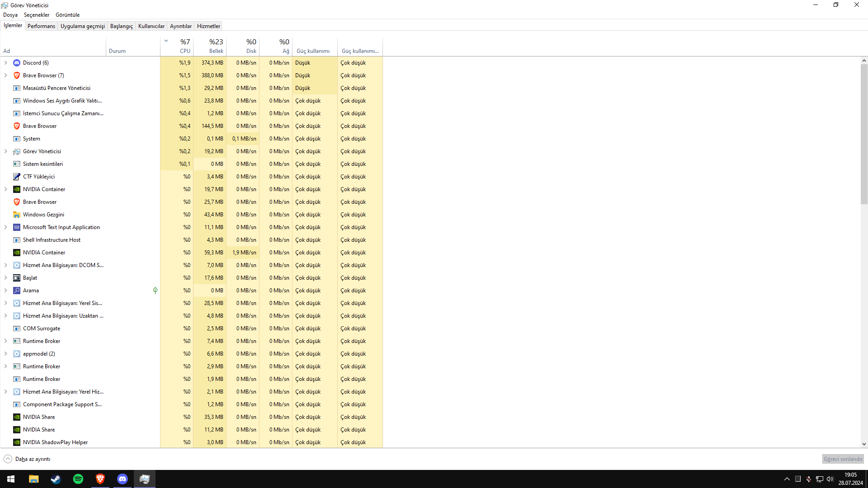Click the volume icon in system tray
This screenshot has width=868, height=488.
point(830,479)
